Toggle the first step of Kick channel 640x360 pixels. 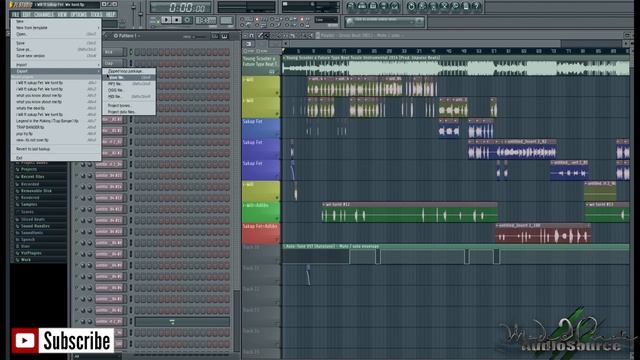coord(138,52)
